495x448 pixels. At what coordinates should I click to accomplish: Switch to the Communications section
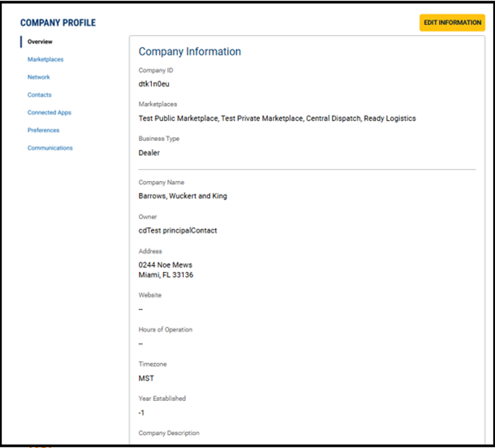point(50,148)
